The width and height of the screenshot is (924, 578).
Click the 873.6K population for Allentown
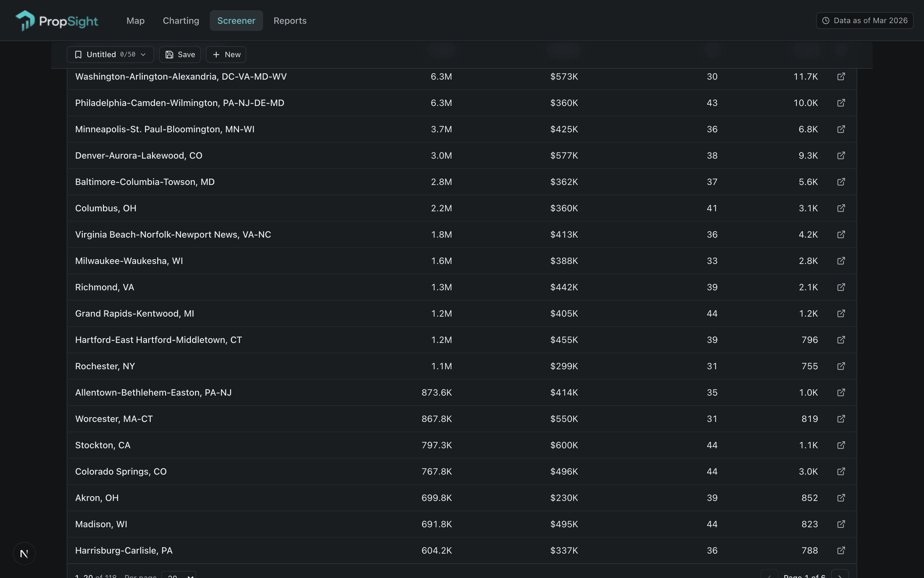pos(437,393)
